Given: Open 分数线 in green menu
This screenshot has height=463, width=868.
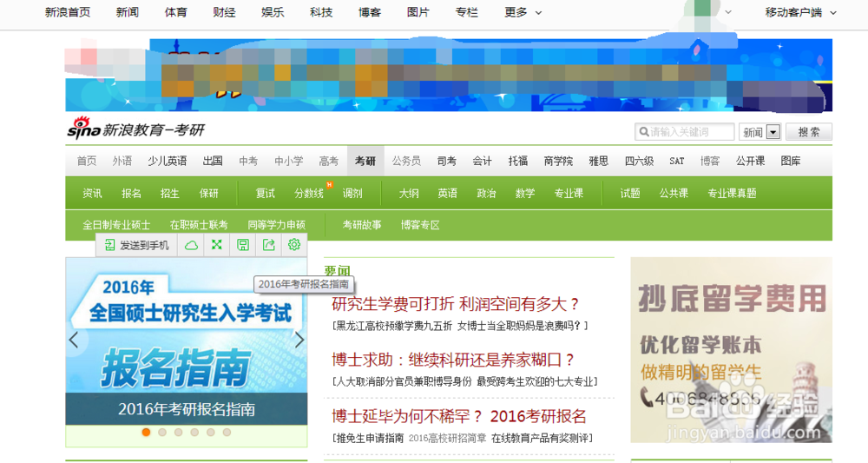Looking at the screenshot, I should tap(309, 193).
